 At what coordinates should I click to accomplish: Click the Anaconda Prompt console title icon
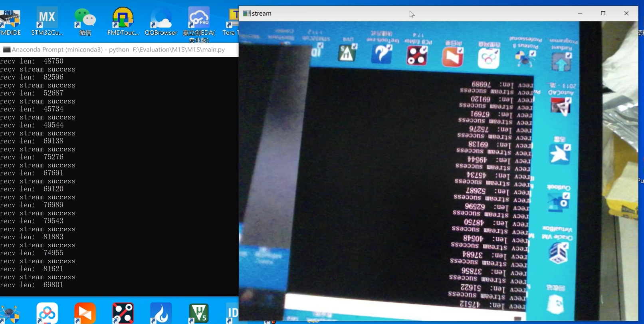click(6, 50)
